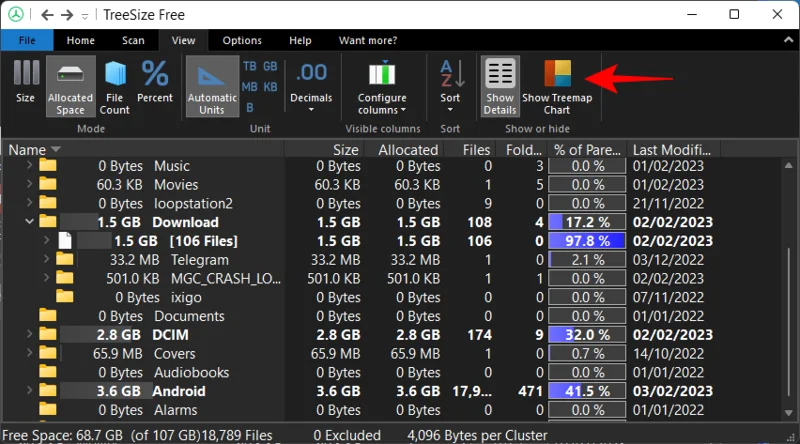Screen dimensions: 800x444
Task: Collapse the Download folder
Action: click(29, 221)
